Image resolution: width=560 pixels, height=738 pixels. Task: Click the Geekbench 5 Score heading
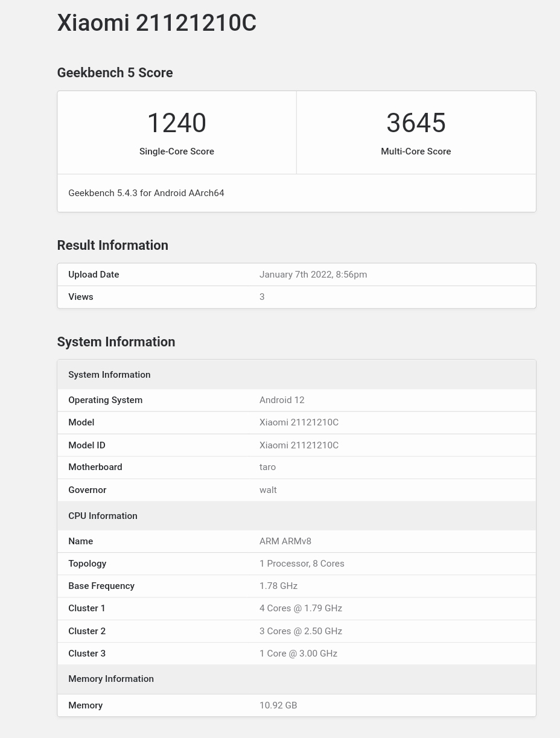pos(115,73)
